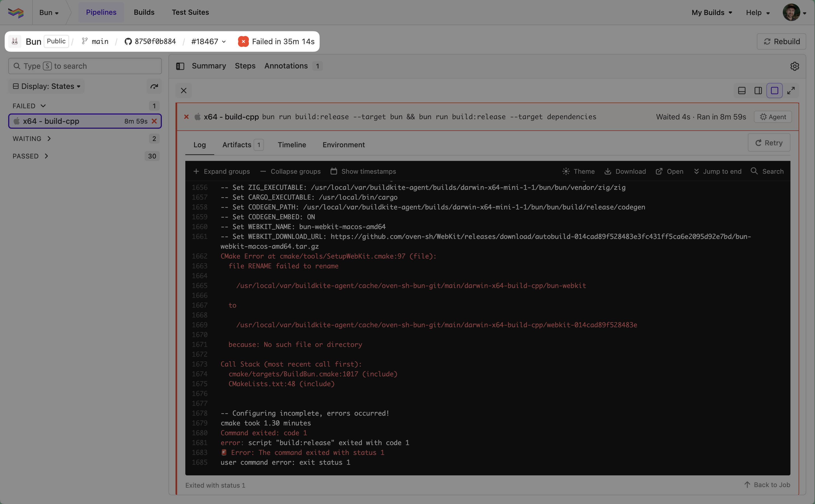Click Retry for the failed job
The width and height of the screenshot is (815, 504).
pyautogui.click(x=769, y=143)
